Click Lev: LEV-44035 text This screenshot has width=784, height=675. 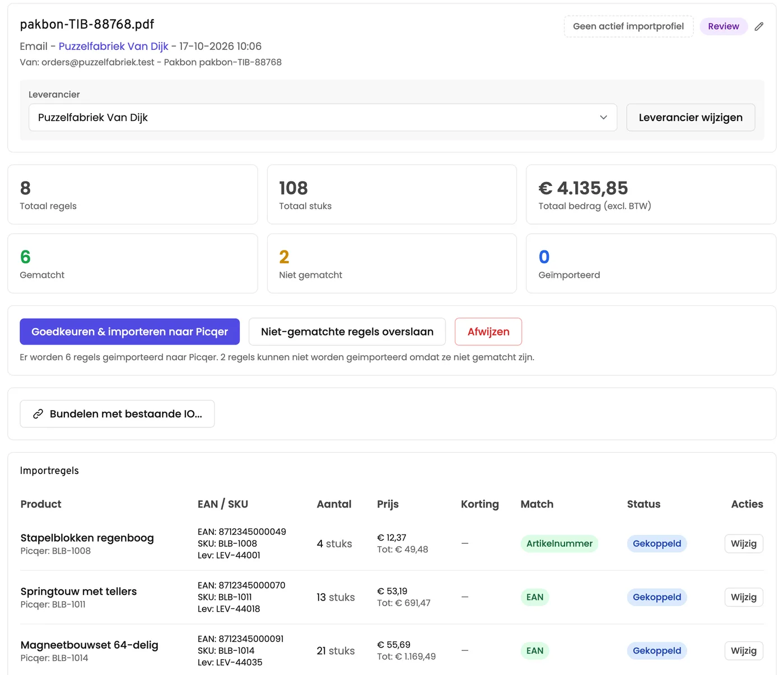230,662
